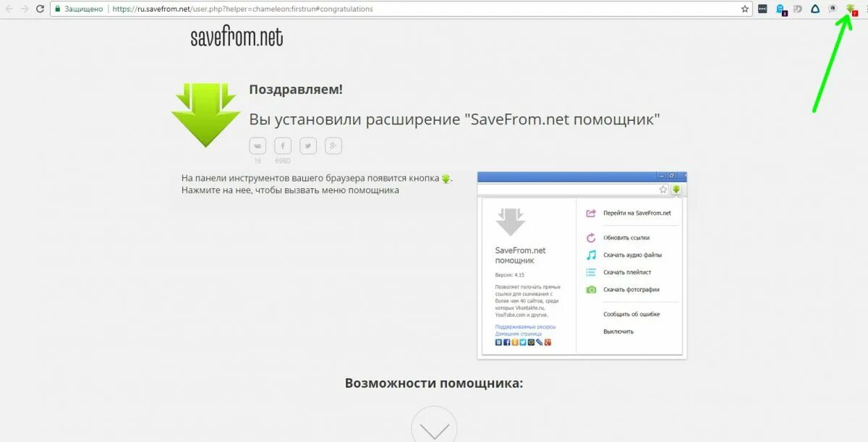Viewport: 868px width, 442px height.
Task: Open the helper menu illustration image
Action: tap(582, 265)
